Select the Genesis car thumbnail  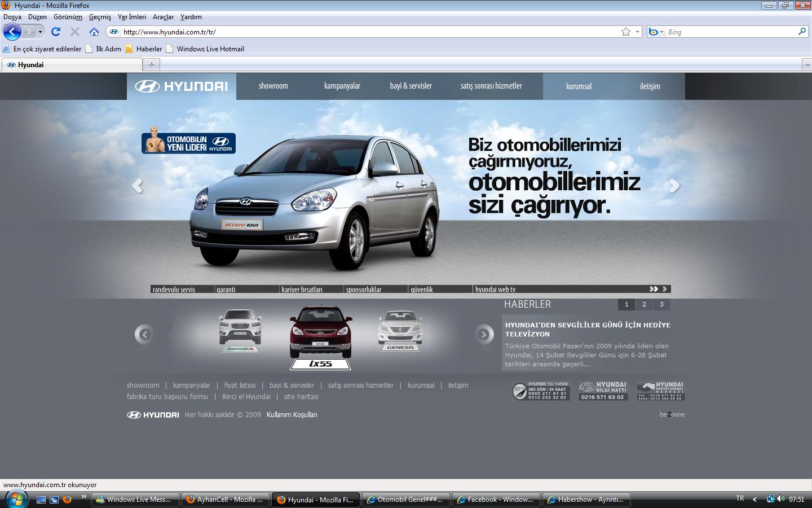tap(400, 331)
